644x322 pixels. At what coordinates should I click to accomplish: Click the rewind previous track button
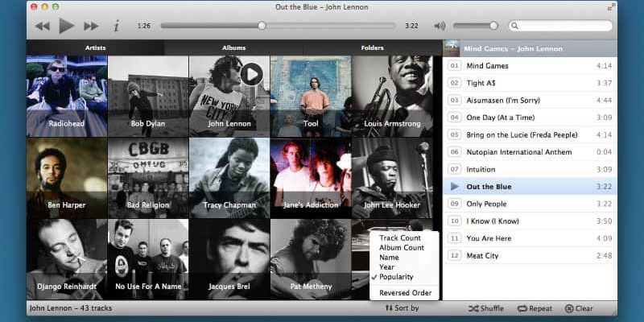click(43, 26)
